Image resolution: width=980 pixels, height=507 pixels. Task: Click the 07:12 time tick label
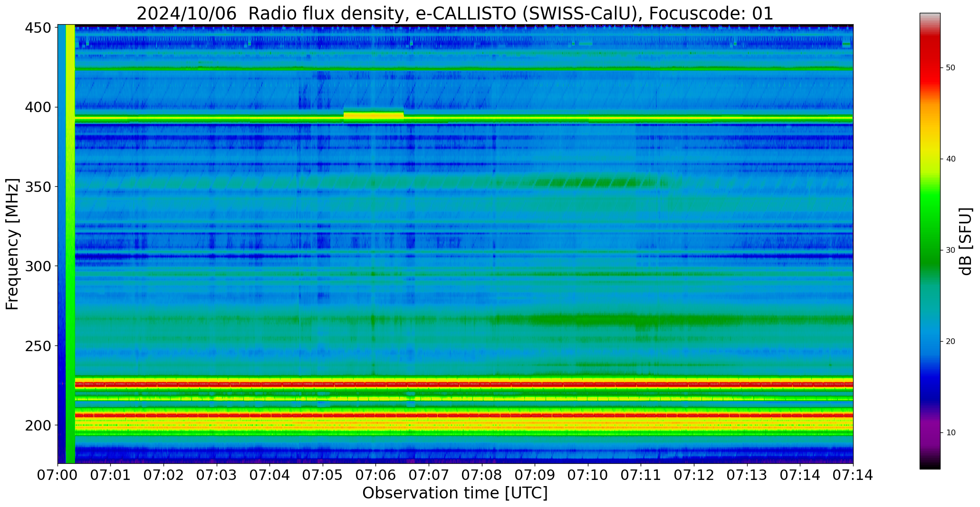coord(694,475)
